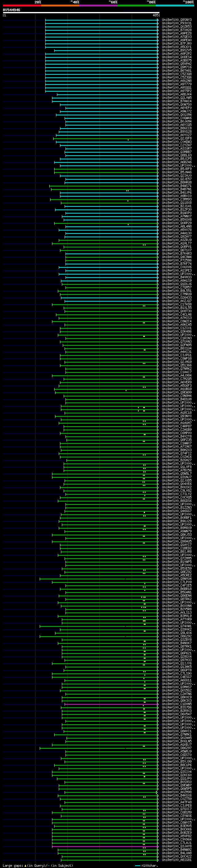Open hit UniRef100_Q8KJ53
This screenshot has height=868, width=197.
177,535
